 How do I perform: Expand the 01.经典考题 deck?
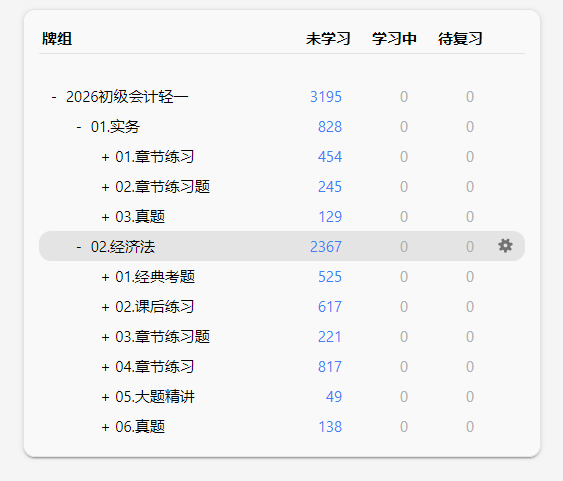tap(105, 277)
